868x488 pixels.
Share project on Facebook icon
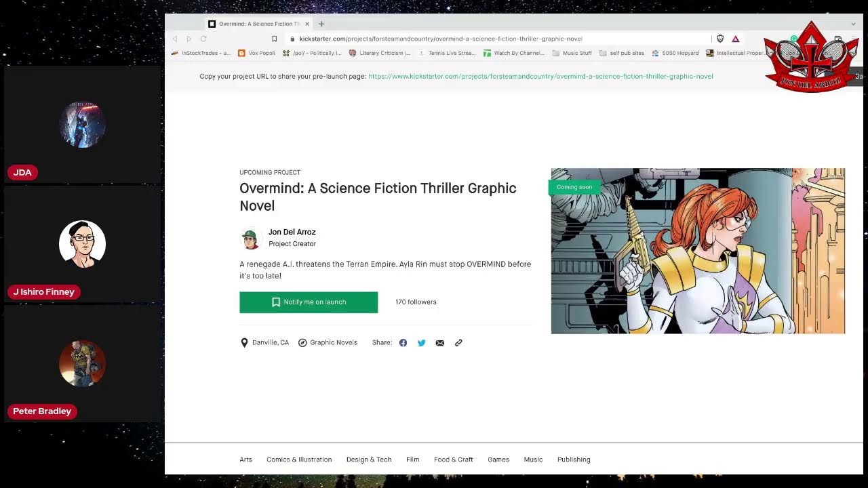403,343
